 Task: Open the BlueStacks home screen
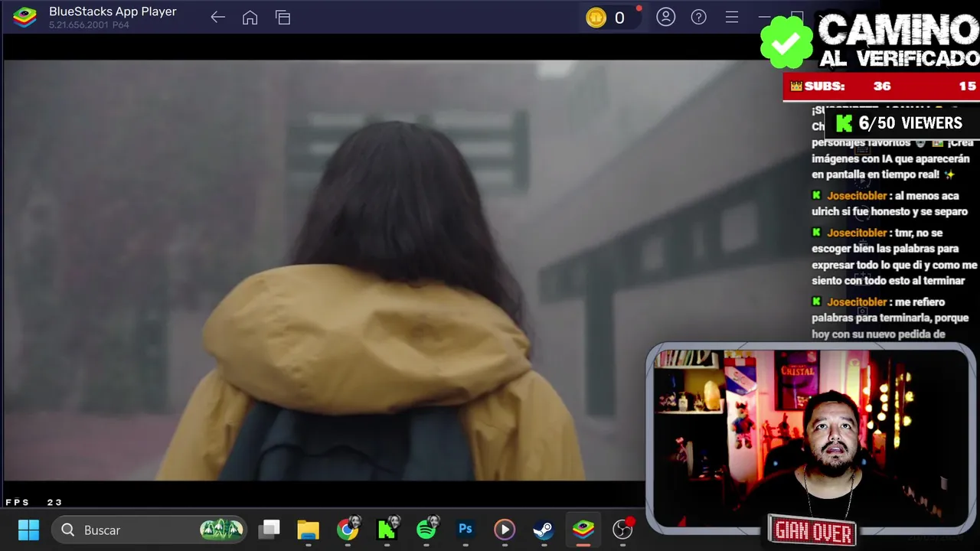click(250, 17)
